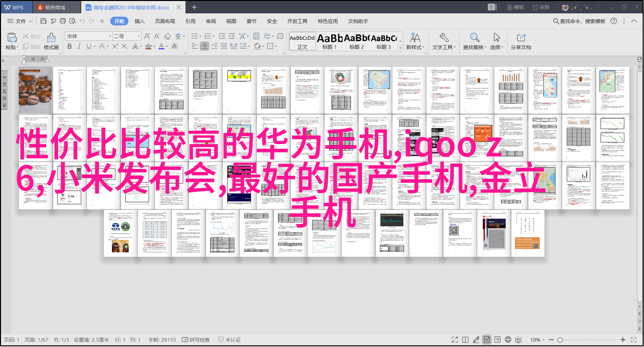Screen dimensions: 644x347
Task: Apply the 标题 1 heading style
Action: point(330,41)
